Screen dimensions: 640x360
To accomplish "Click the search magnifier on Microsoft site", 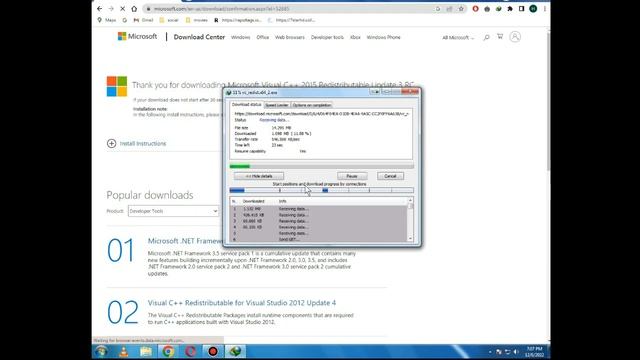I will 486,38.
